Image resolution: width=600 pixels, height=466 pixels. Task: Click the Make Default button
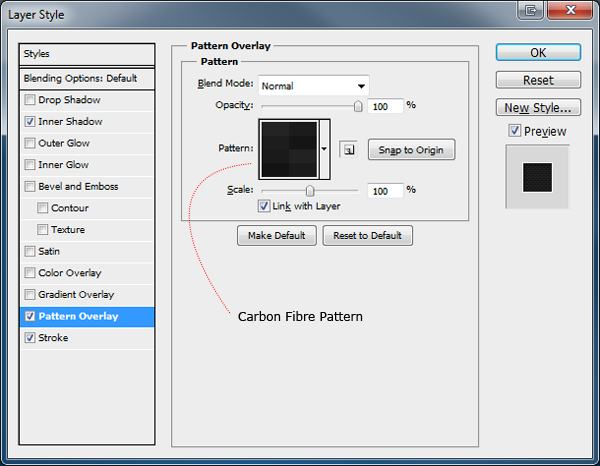277,235
